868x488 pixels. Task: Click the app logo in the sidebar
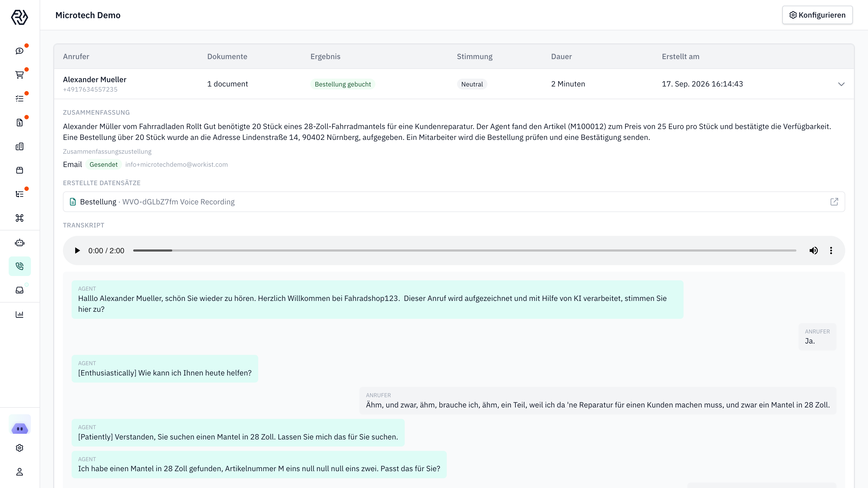(20, 17)
